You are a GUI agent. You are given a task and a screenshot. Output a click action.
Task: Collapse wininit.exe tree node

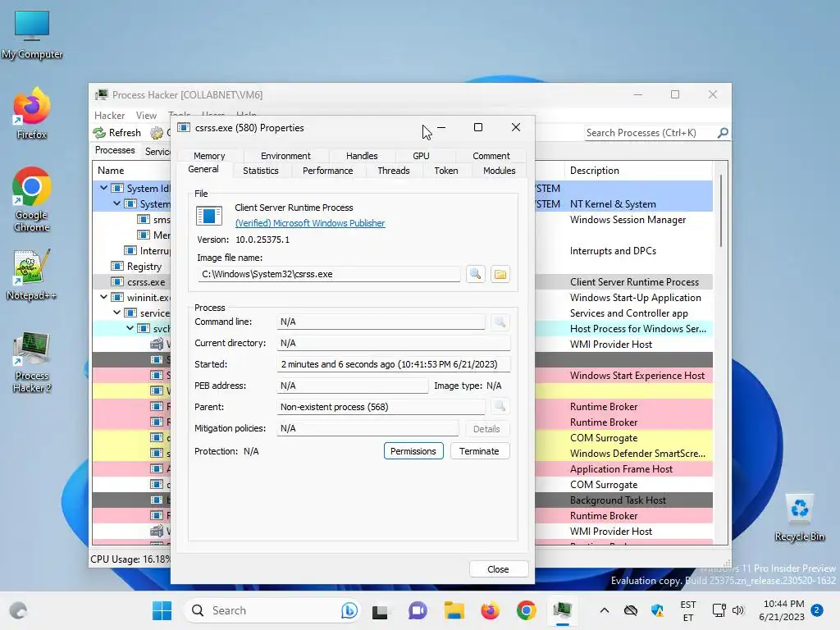(x=104, y=297)
